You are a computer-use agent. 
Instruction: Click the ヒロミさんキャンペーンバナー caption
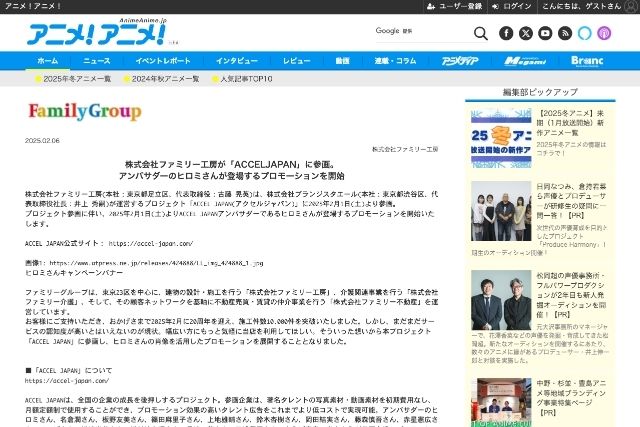click(74, 273)
